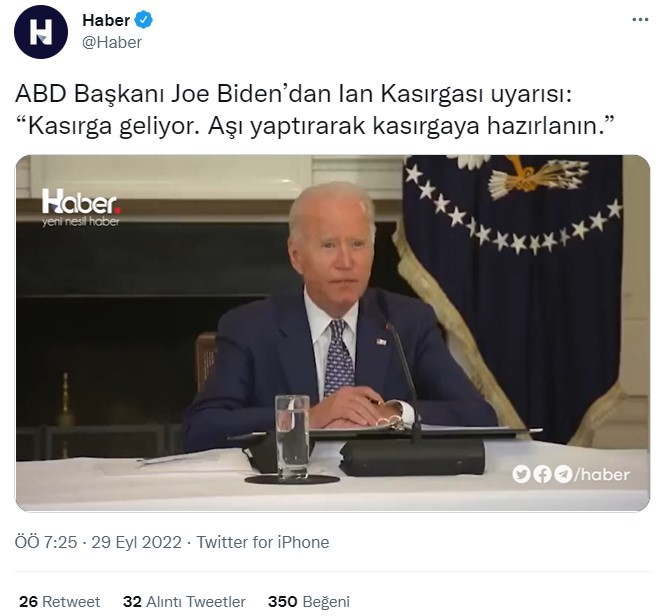Click the 29 Eyl 2022 date
This screenshot has height=616, width=660.
[x=136, y=542]
